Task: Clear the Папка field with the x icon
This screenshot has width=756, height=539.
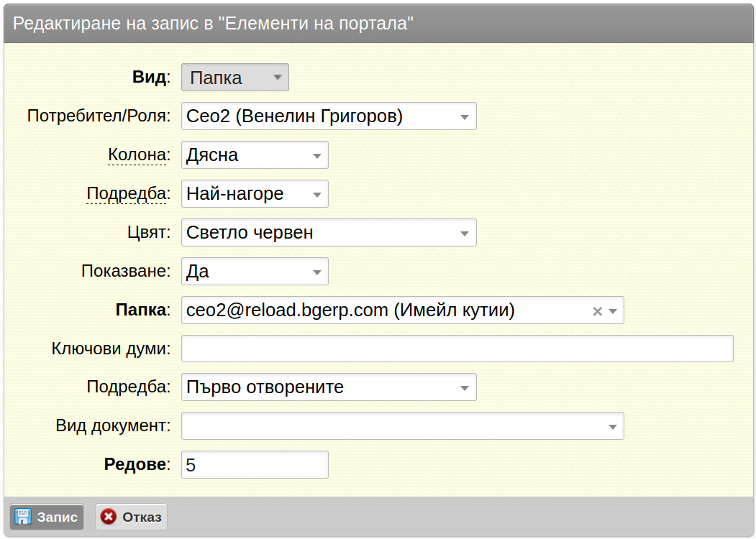Action: point(597,311)
